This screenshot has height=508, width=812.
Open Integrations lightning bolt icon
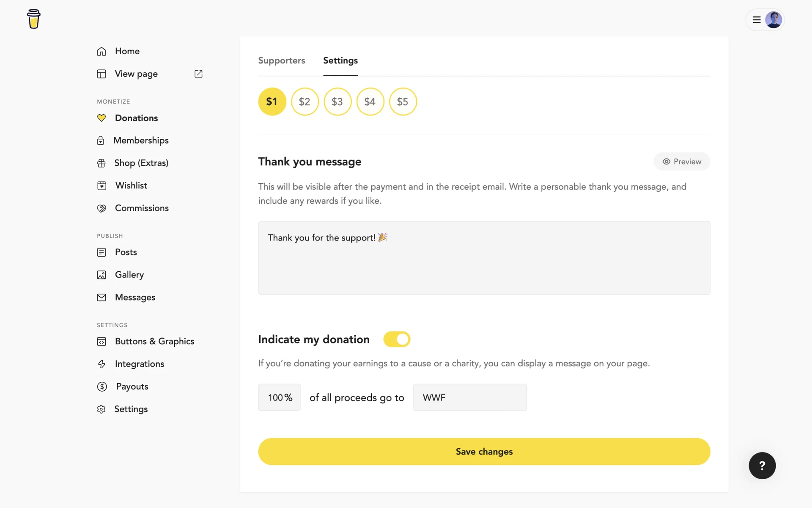(x=101, y=364)
